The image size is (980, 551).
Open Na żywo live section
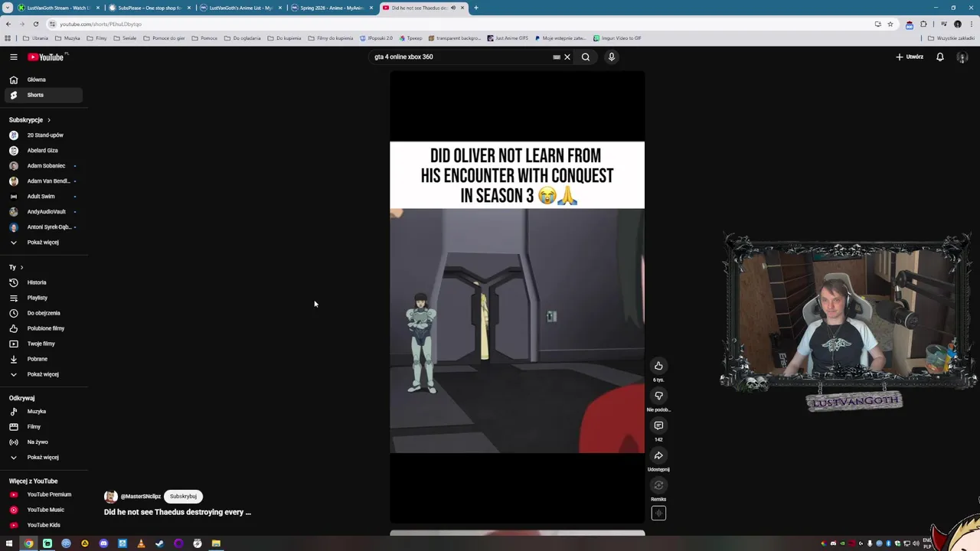pyautogui.click(x=43, y=442)
